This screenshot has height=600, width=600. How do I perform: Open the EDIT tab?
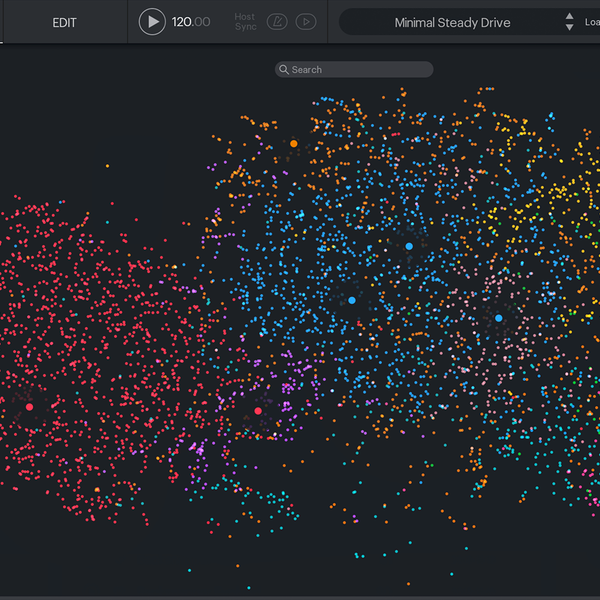(64, 22)
